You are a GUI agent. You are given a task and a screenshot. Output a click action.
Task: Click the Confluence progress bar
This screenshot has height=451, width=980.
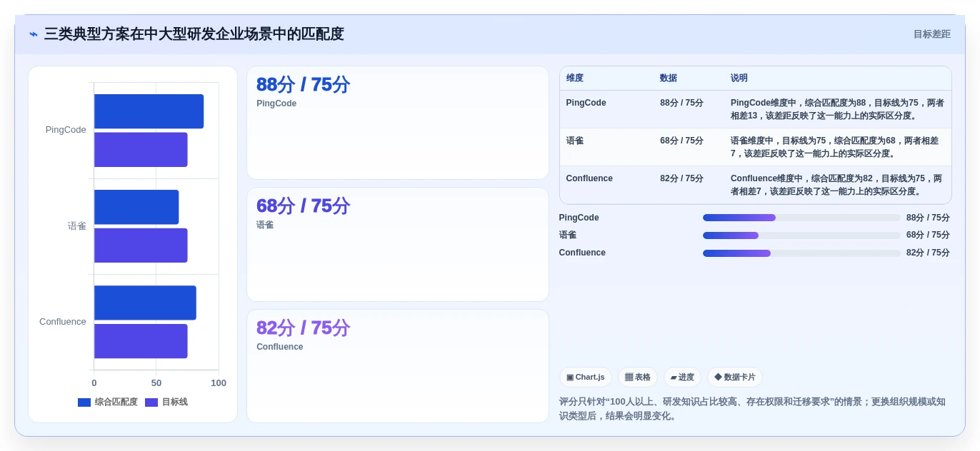point(801,253)
